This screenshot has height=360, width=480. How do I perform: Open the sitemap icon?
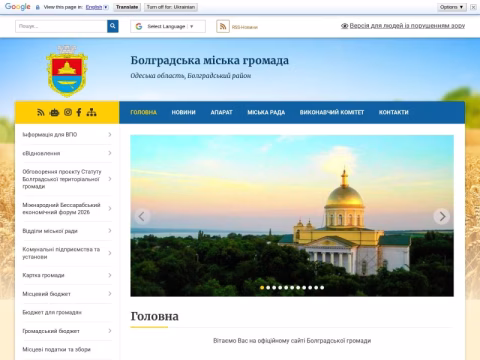click(x=91, y=112)
